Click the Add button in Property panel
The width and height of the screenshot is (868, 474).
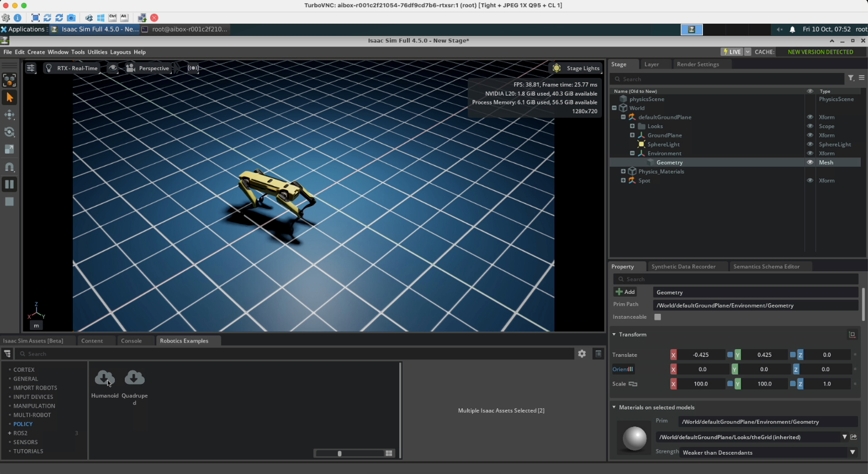click(x=626, y=292)
